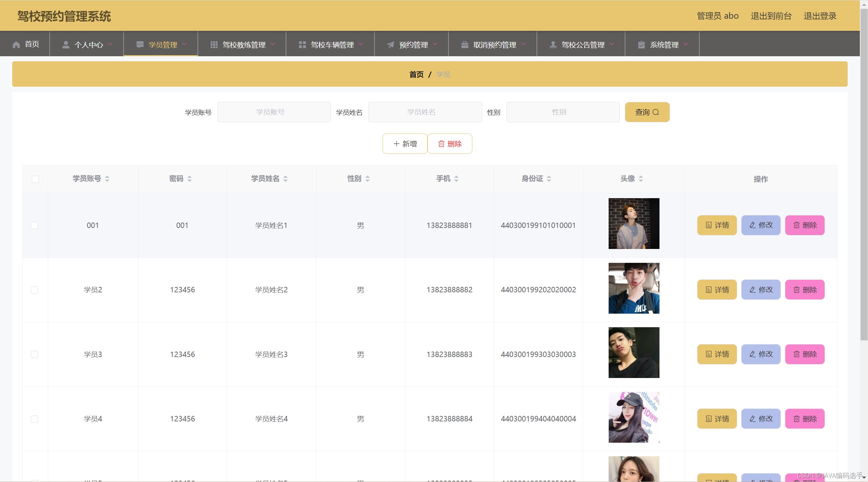The height and width of the screenshot is (482, 868).
Task: Click the plus icon on 新增 button
Action: click(396, 144)
